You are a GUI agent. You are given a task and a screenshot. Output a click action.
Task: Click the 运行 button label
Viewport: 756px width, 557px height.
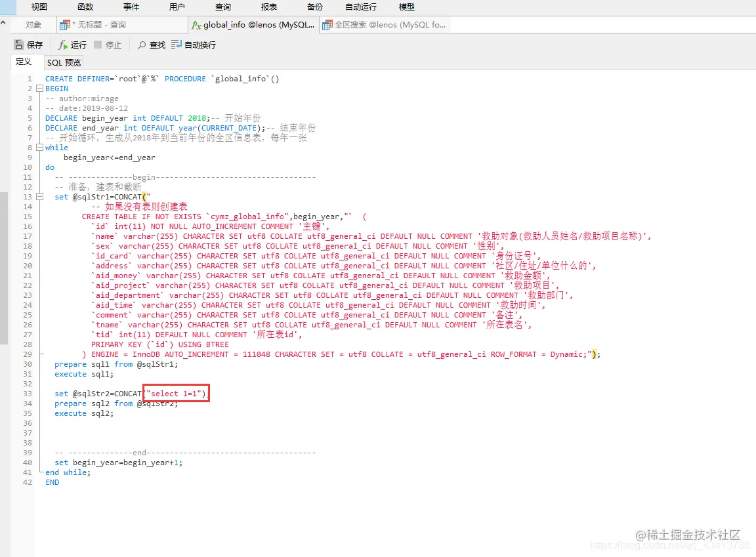[79, 45]
